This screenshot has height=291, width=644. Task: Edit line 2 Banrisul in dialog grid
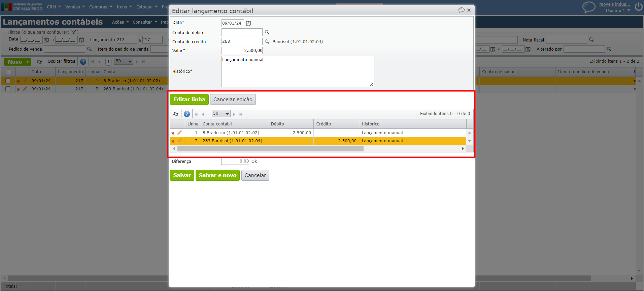(x=179, y=141)
